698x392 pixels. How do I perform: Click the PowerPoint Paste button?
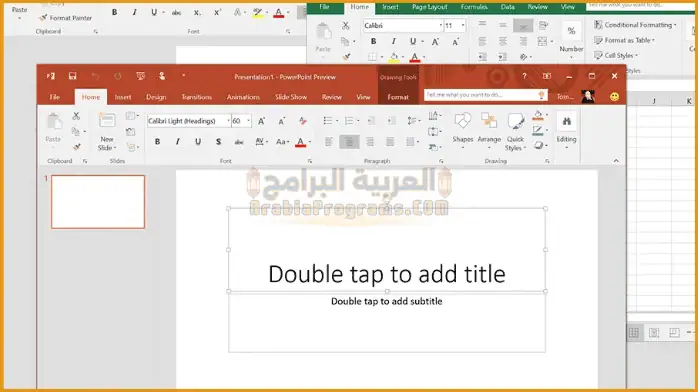click(x=53, y=128)
